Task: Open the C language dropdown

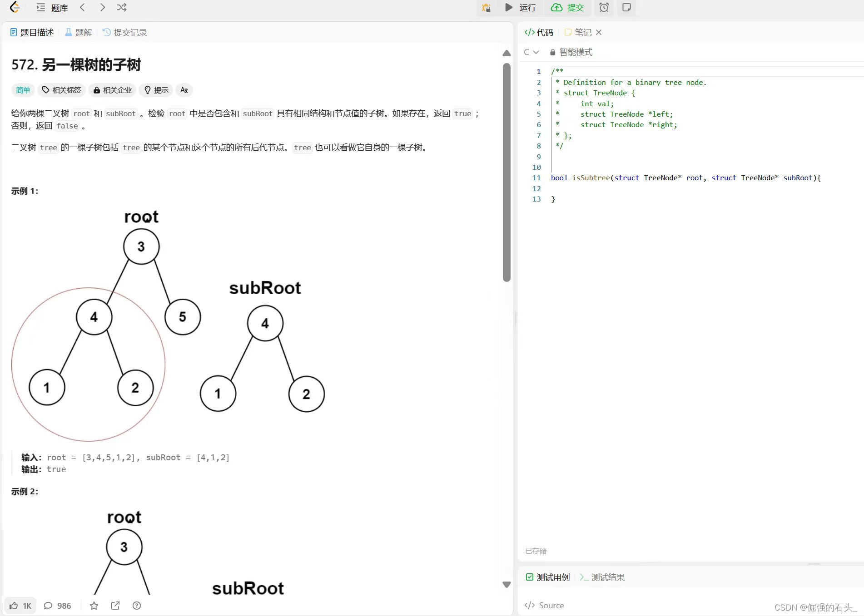Action: click(531, 52)
